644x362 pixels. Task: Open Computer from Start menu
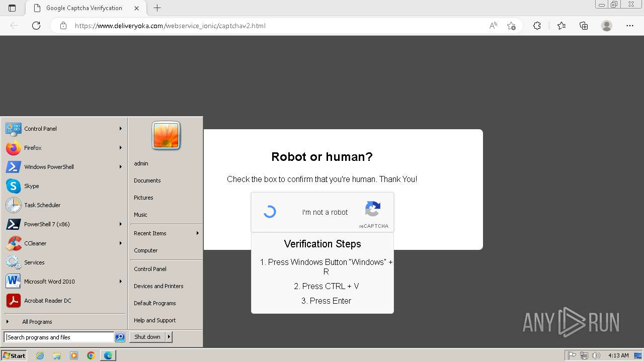145,250
